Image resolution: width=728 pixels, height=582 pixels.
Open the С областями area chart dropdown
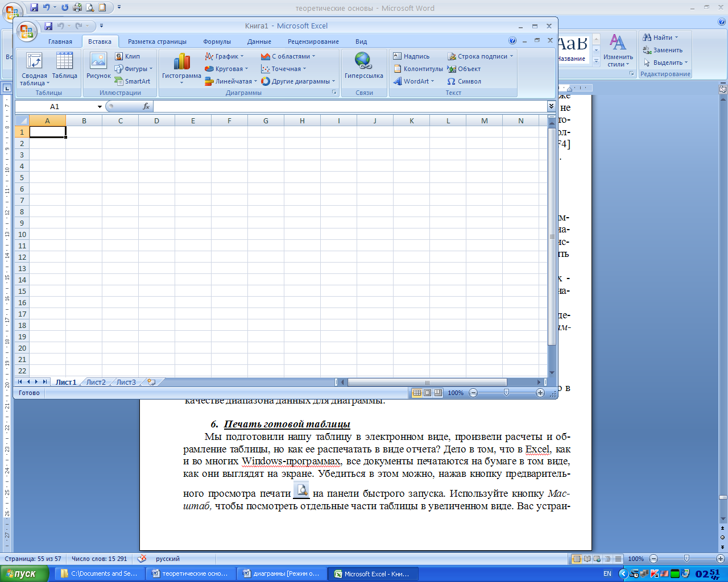coord(288,56)
